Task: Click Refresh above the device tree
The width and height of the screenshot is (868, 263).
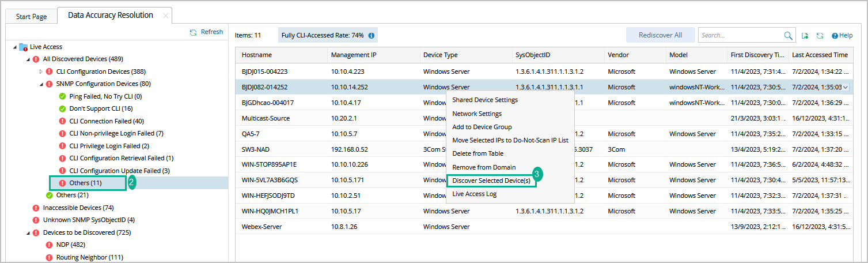Action: pyautogui.click(x=206, y=32)
